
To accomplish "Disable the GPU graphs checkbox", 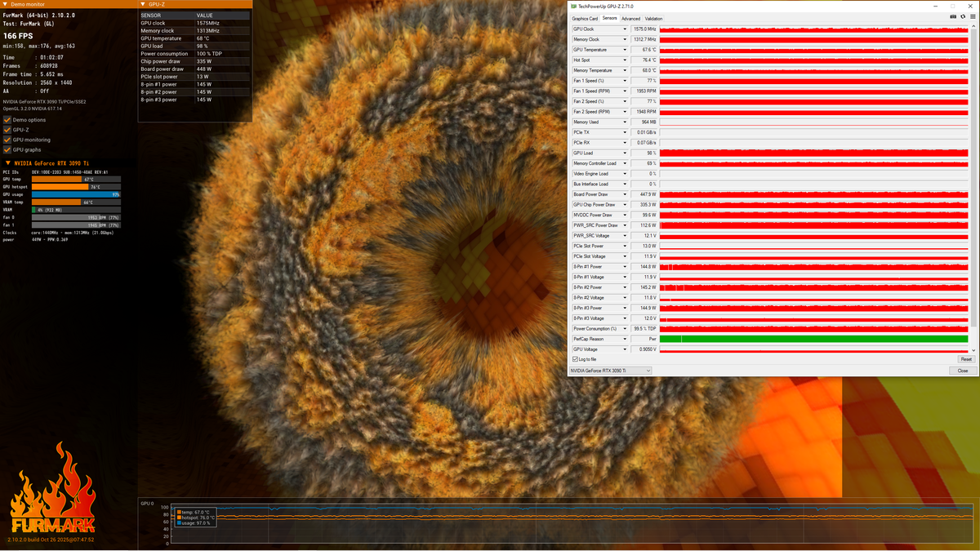I will coord(7,149).
